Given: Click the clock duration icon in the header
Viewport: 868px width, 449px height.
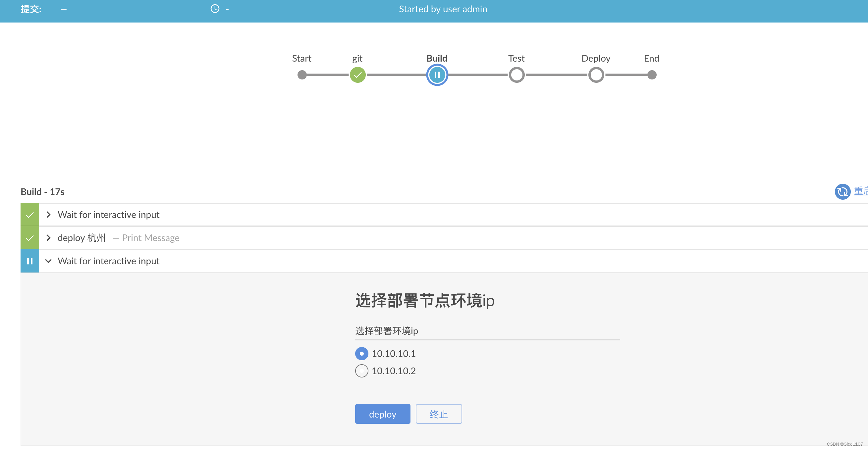Looking at the screenshot, I should tap(215, 9).
